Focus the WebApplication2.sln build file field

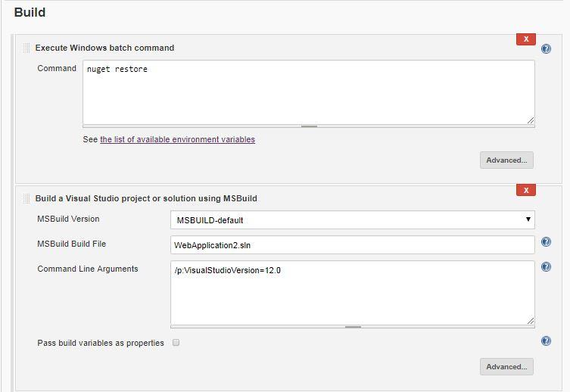tap(352, 245)
